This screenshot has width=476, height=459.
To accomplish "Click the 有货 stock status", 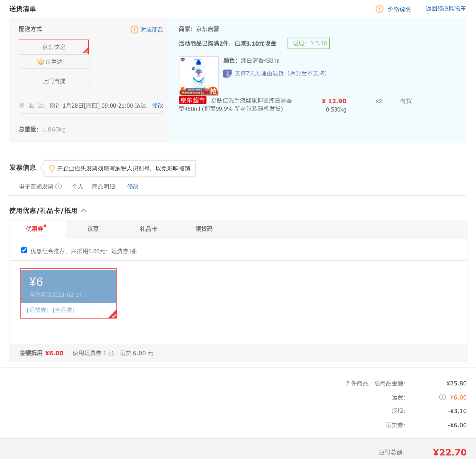I will pos(406,101).
